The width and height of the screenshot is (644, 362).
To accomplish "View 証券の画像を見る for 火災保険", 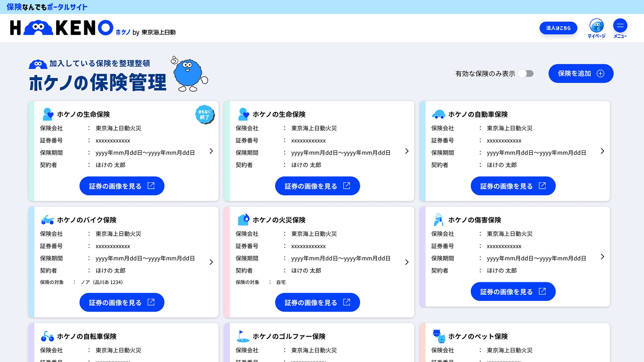I will [x=317, y=302].
